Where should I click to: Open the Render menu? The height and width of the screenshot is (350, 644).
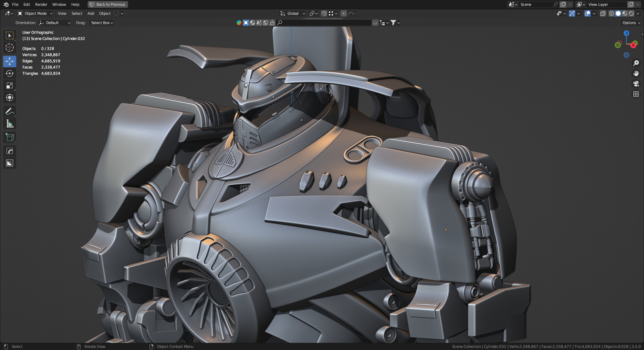coord(41,4)
